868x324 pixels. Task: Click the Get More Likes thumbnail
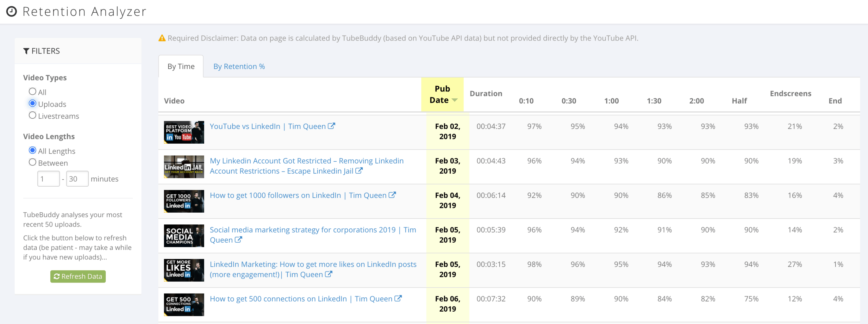pyautogui.click(x=184, y=270)
